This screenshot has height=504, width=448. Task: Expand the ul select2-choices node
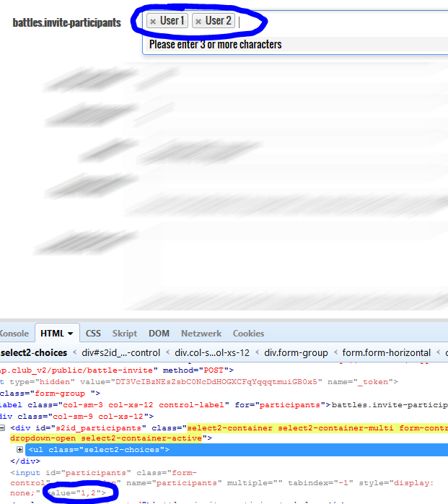(x=20, y=450)
